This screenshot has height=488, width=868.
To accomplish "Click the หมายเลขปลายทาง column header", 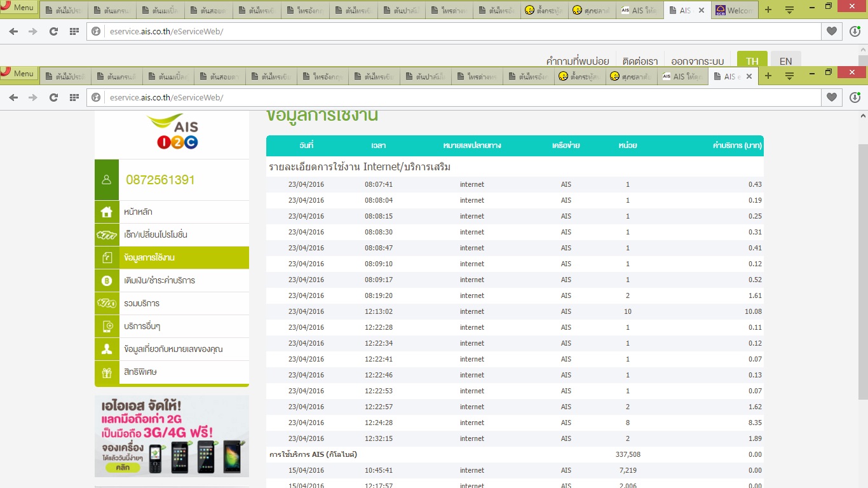I will pos(472,146).
